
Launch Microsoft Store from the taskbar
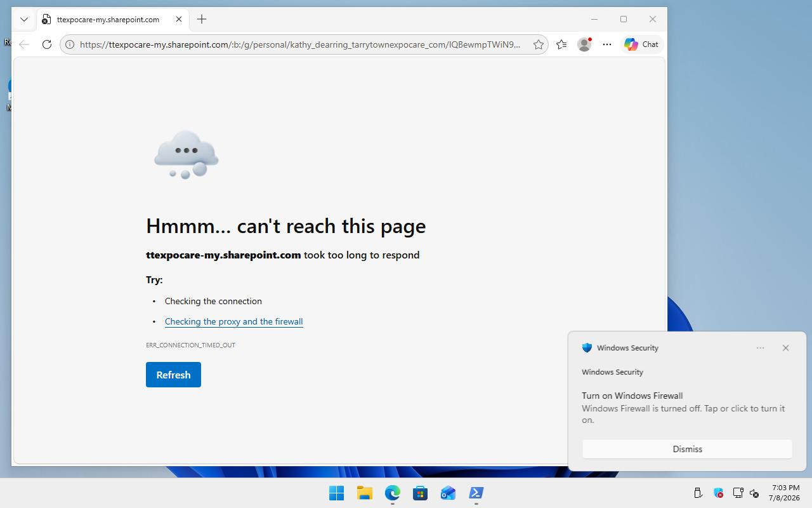point(420,493)
